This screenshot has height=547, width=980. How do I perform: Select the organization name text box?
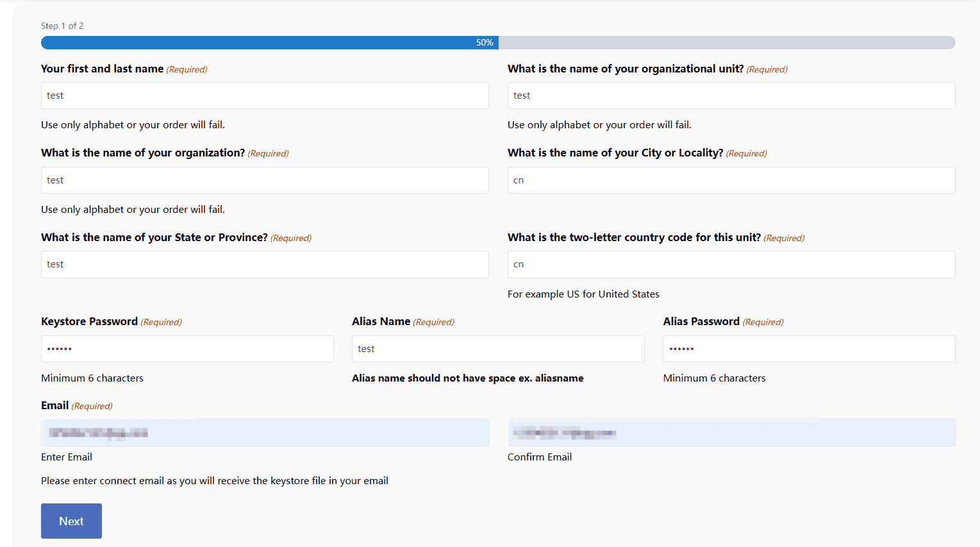pyautogui.click(x=265, y=180)
